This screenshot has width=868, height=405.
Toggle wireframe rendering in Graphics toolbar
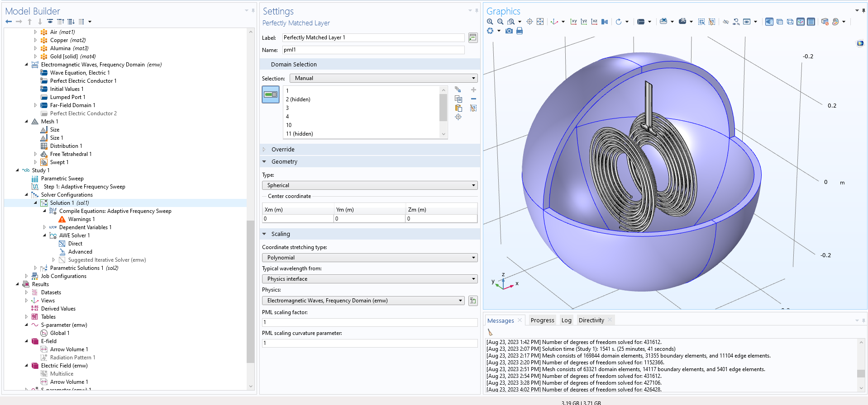[790, 22]
